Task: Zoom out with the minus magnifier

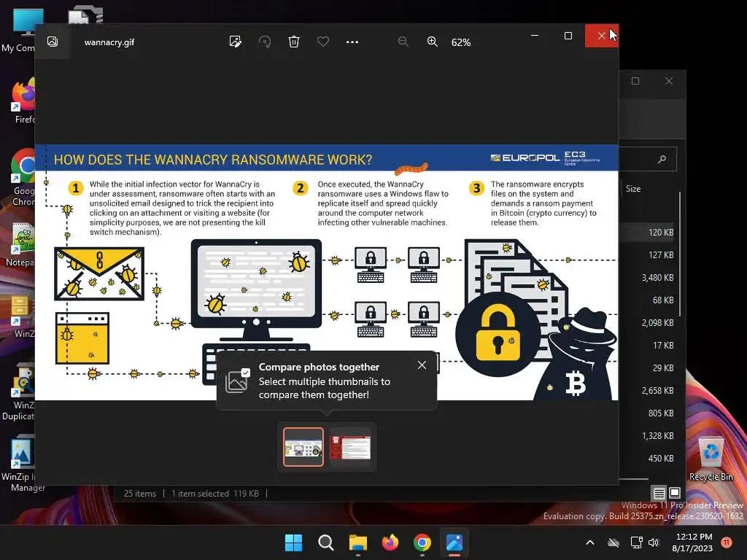Action: (403, 42)
